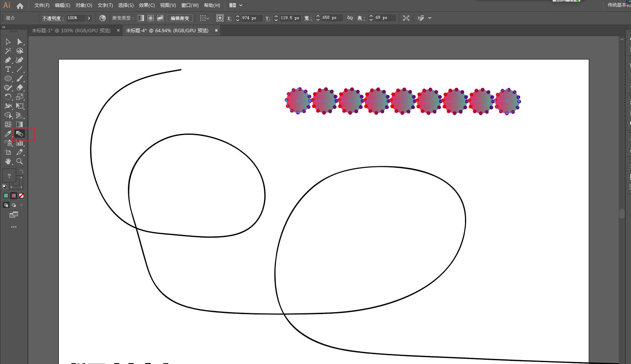Choose the Gradient tool

coord(20,124)
